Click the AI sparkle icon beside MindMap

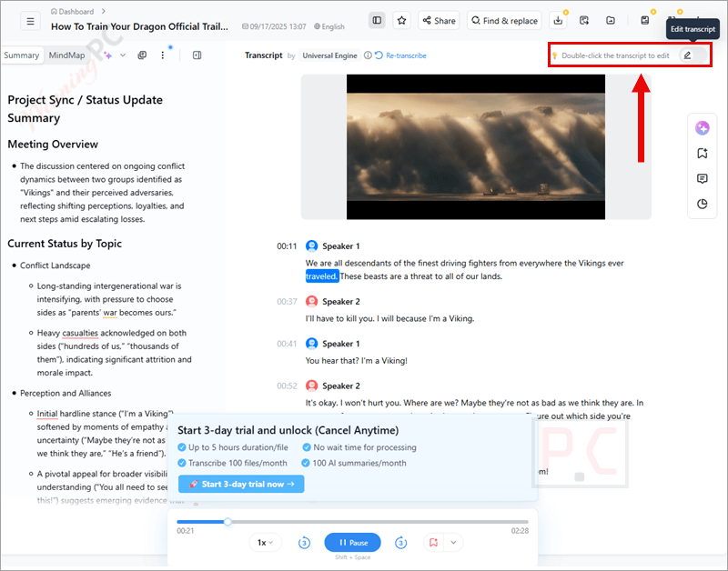[107, 55]
